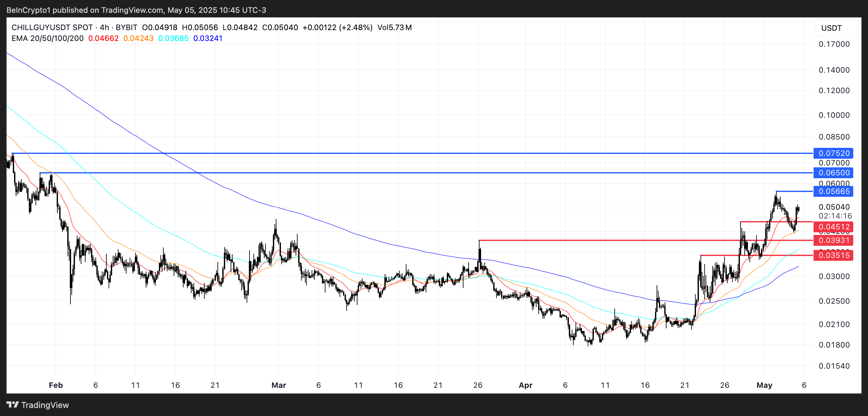Click the 0.05665 blue price label
The height and width of the screenshot is (416, 868).
tap(833, 191)
